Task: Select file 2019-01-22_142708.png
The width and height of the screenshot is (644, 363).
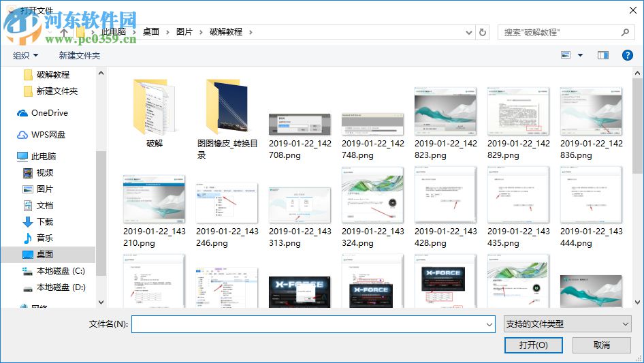Action: (300, 136)
